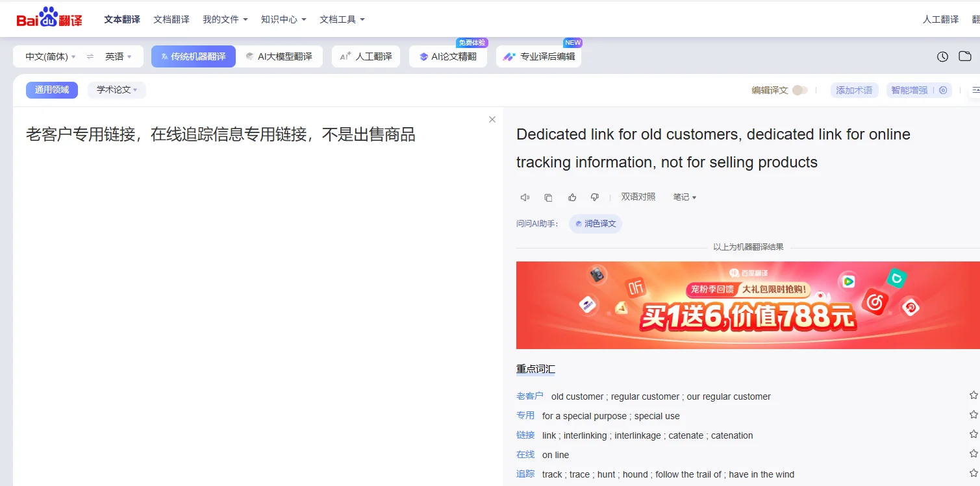Click the source text input area
This screenshot has width=980, height=486.
(258, 297)
